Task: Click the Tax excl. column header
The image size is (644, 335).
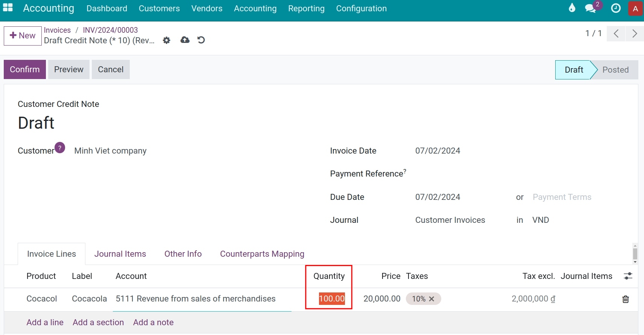Action: [539, 276]
